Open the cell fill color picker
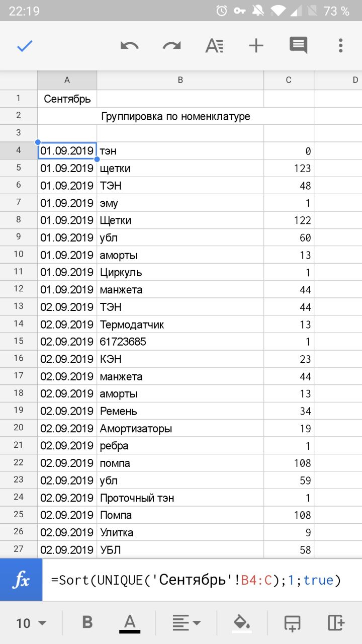Viewport: 362px width, 644px height. click(x=242, y=623)
